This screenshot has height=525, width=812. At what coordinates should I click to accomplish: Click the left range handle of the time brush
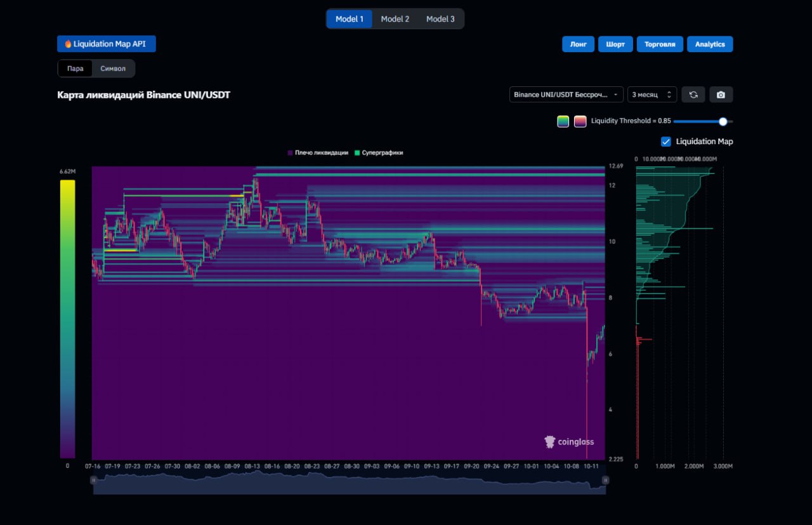coord(94,481)
